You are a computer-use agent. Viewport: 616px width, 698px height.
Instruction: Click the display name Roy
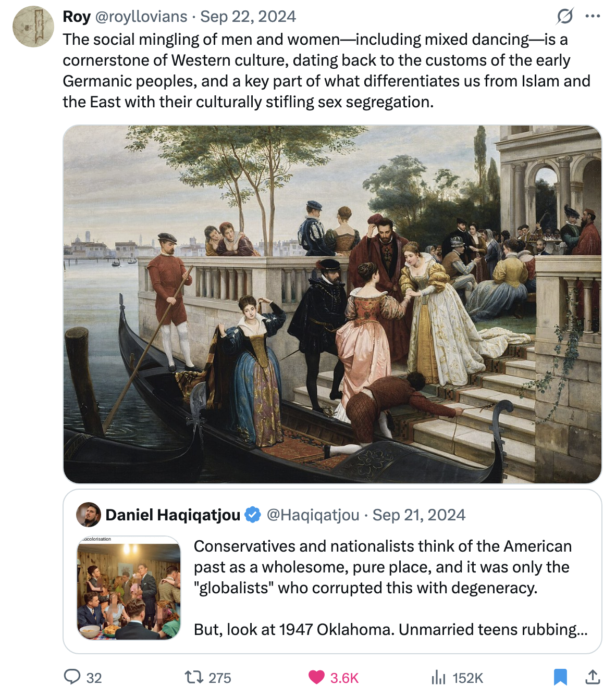[77, 17]
